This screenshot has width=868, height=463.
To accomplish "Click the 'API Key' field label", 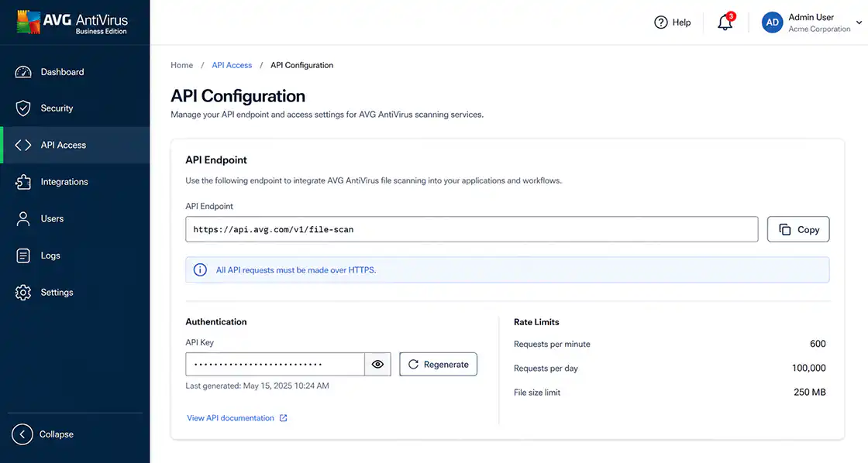I will tap(199, 342).
